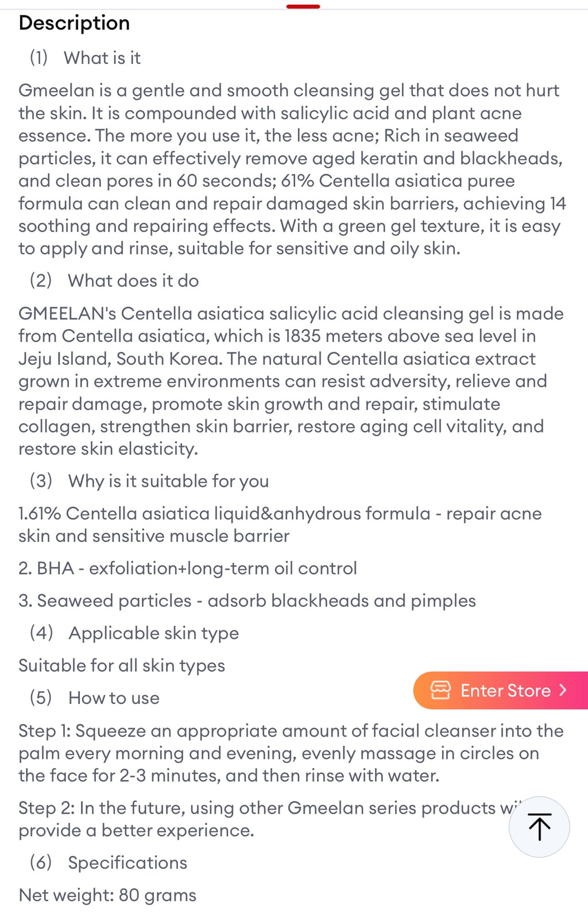Image resolution: width=588 pixels, height=913 pixels.
Task: Select the Seaweed particles bullet line
Action: (x=247, y=600)
